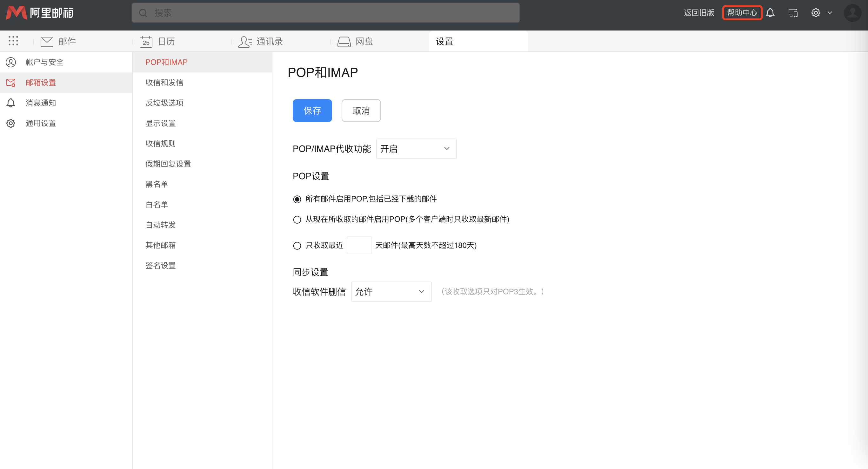Click the 取消 button
The height and width of the screenshot is (469, 868).
tap(361, 111)
